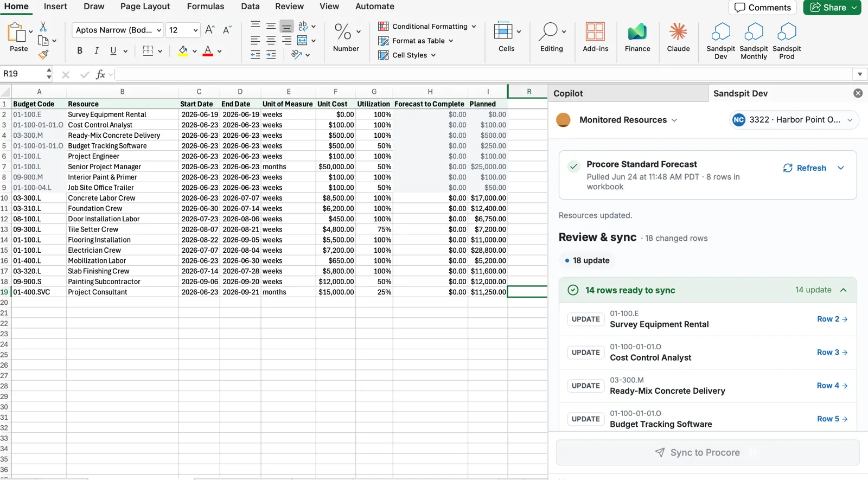Align text right in cell
868x480 pixels.
point(286,40)
